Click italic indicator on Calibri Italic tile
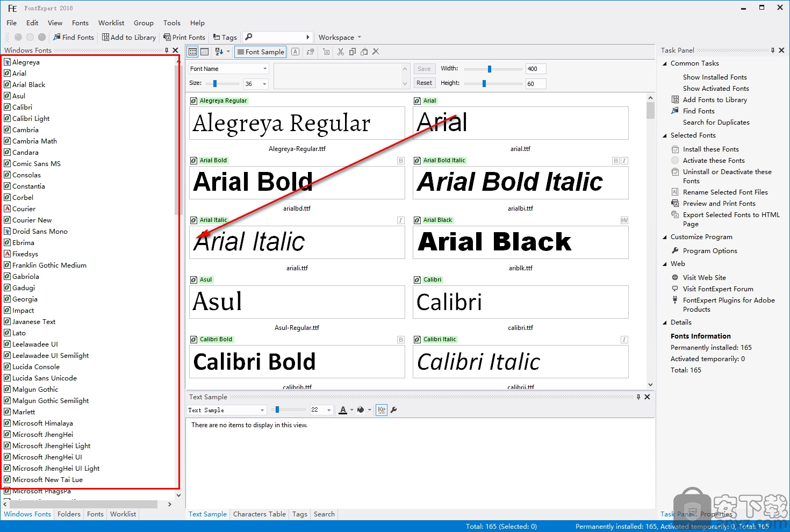Image resolution: width=790 pixels, height=532 pixels. pyautogui.click(x=624, y=340)
